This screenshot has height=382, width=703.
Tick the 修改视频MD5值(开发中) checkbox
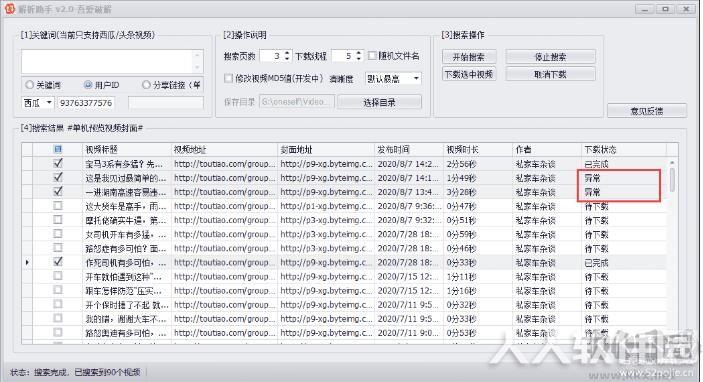[x=228, y=78]
